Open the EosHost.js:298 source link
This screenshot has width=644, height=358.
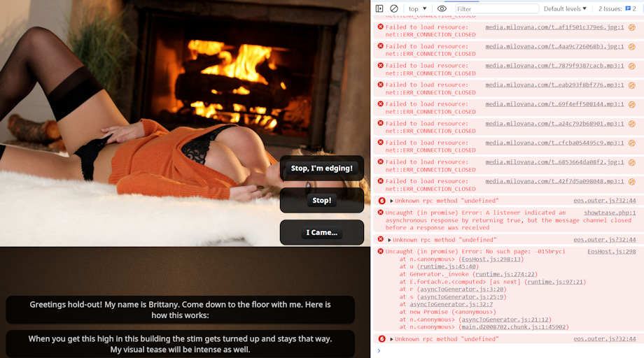click(612, 252)
